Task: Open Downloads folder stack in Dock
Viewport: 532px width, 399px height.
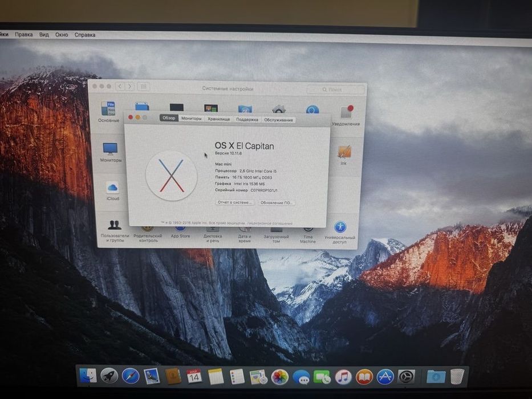Action: [436, 377]
